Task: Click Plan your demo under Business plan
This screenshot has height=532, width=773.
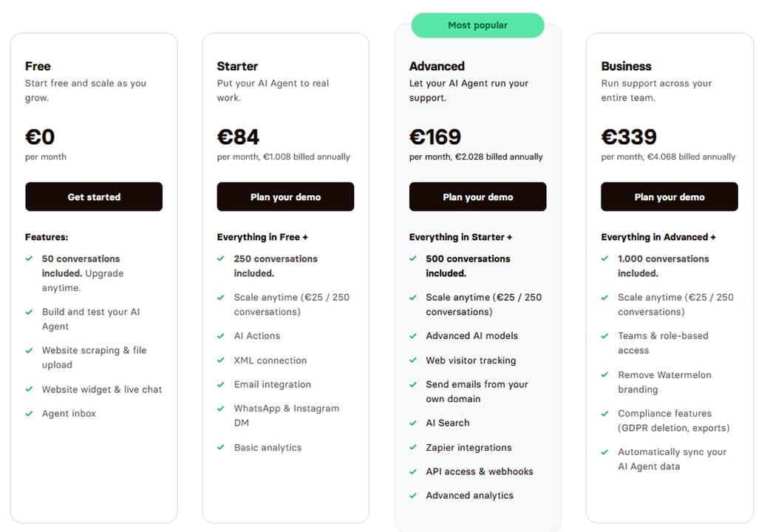Action: point(670,197)
